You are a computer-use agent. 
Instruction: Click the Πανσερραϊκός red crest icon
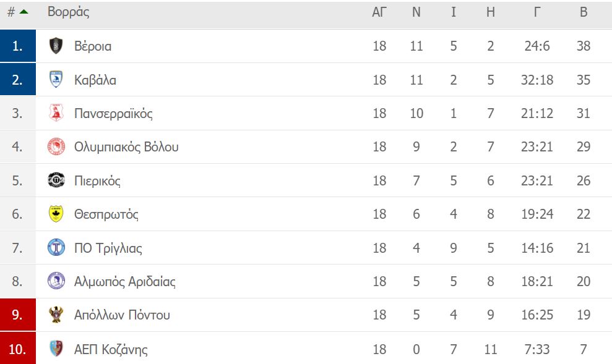(56, 113)
